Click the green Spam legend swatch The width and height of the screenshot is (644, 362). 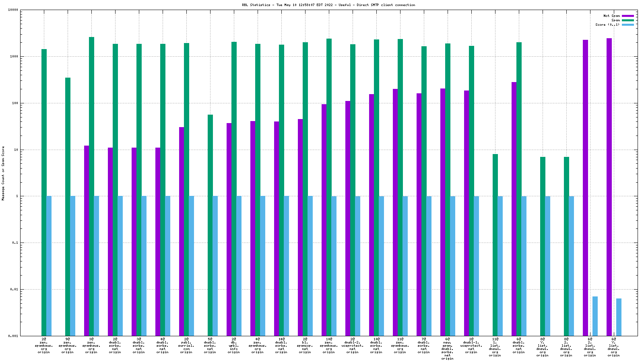627,20
